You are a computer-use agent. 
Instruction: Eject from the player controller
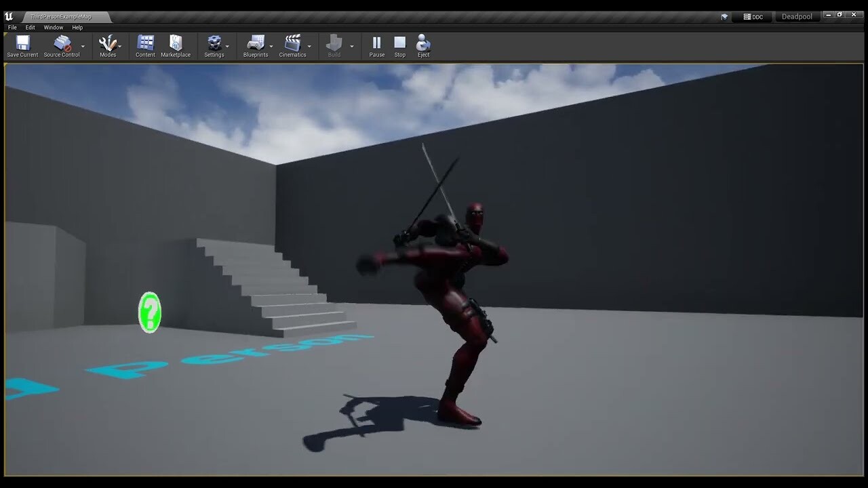(x=422, y=44)
